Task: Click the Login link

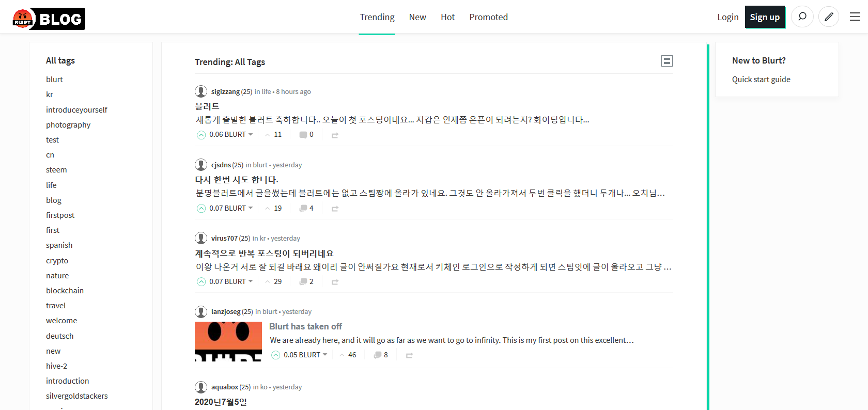Action: click(x=727, y=17)
